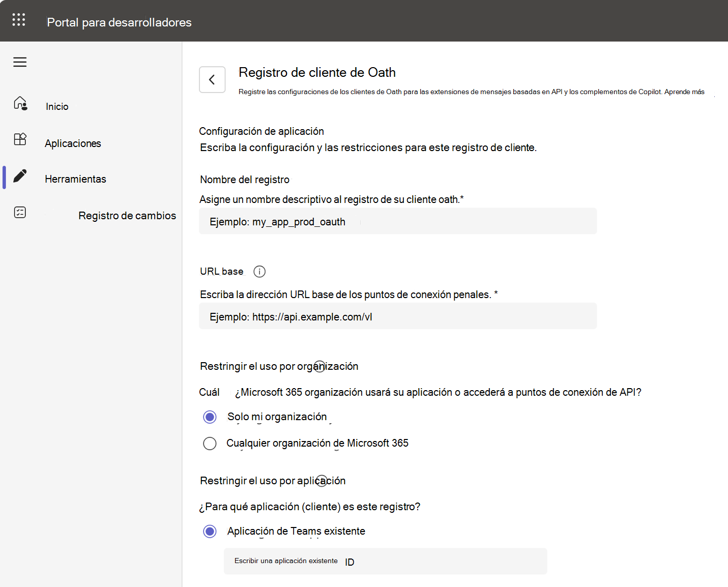Viewport: 728px width, 587px height.
Task: Go back using the left arrow button
Action: pos(212,80)
